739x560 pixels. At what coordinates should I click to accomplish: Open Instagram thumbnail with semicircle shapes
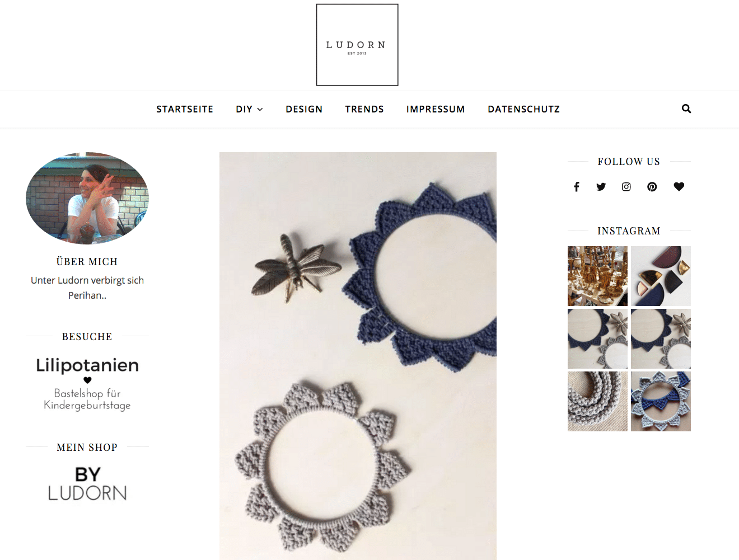[661, 276]
